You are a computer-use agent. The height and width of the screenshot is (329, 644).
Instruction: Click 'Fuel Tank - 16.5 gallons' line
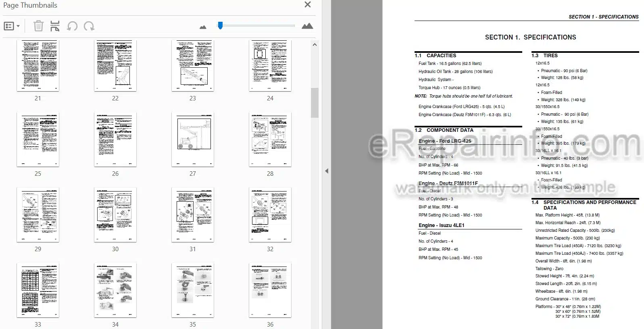coord(450,64)
